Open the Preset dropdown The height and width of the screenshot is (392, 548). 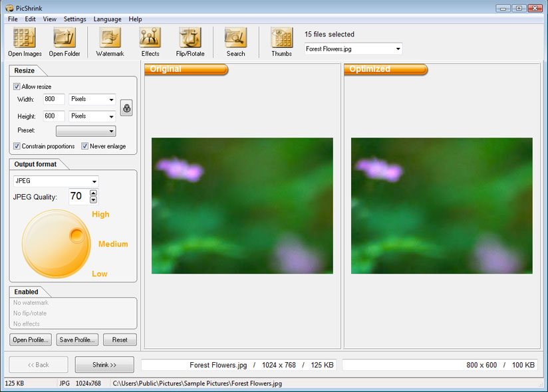pos(86,131)
